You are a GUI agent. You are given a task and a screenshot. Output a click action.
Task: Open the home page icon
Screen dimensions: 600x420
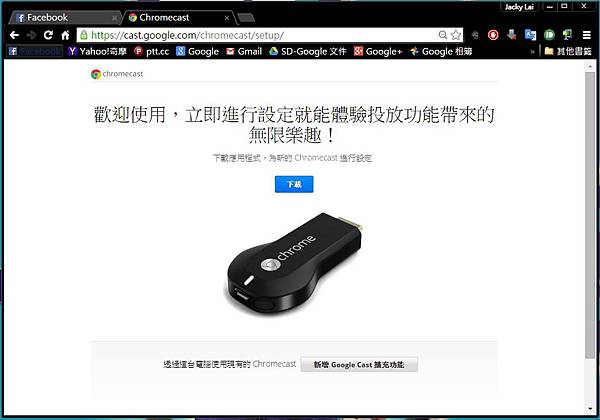pos(65,35)
